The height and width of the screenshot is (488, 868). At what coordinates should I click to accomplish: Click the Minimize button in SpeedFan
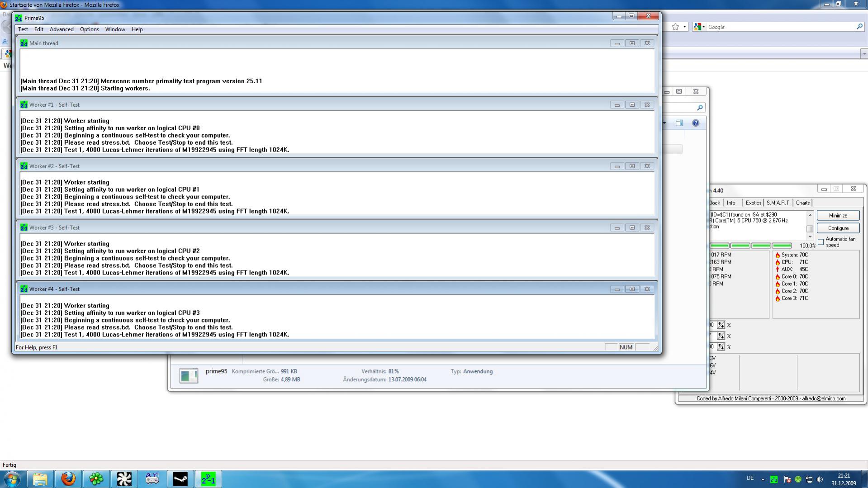pyautogui.click(x=838, y=216)
